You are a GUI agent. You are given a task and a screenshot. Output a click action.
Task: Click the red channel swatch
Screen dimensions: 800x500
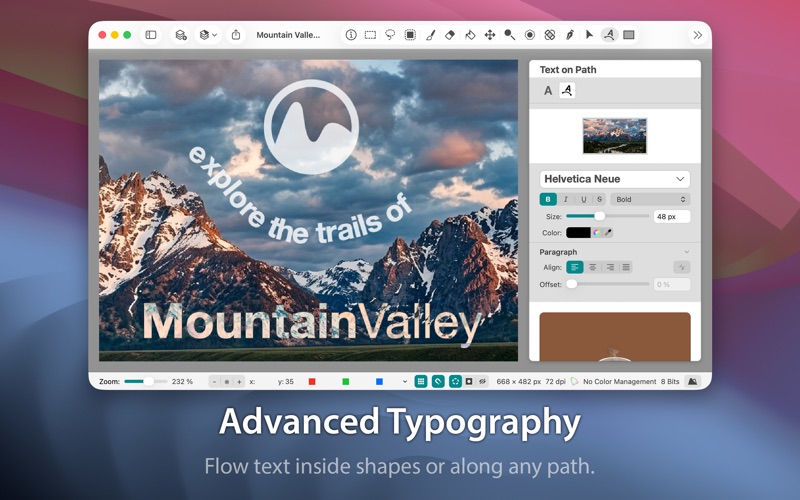pyautogui.click(x=312, y=382)
